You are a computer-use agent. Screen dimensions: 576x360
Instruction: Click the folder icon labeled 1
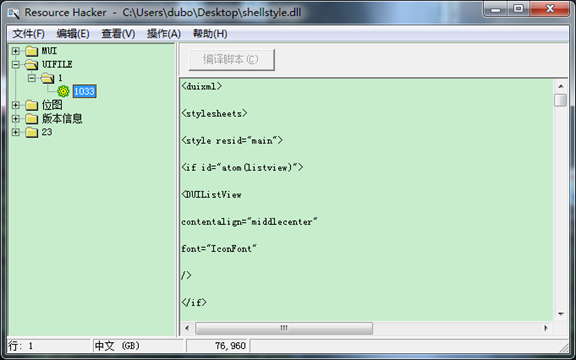click(x=47, y=78)
